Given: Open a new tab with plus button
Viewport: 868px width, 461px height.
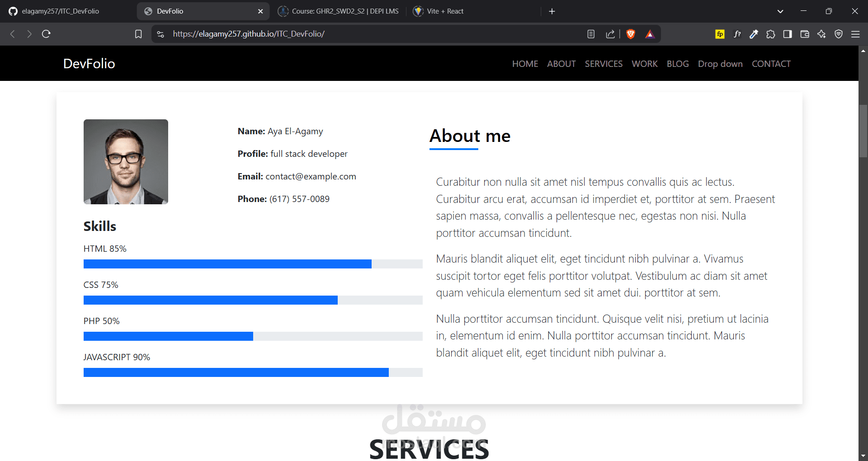Looking at the screenshot, I should click(552, 11).
